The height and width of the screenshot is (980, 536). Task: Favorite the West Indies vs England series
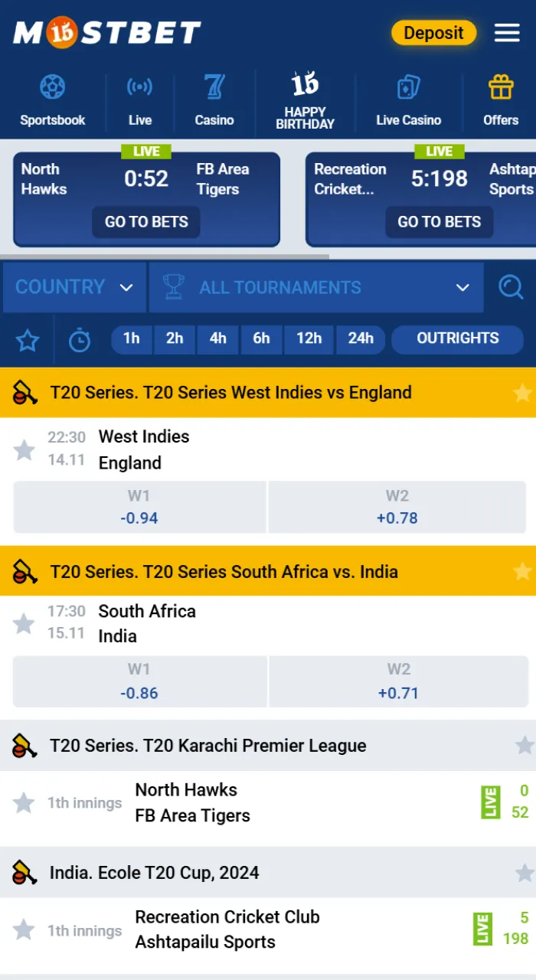tap(522, 392)
